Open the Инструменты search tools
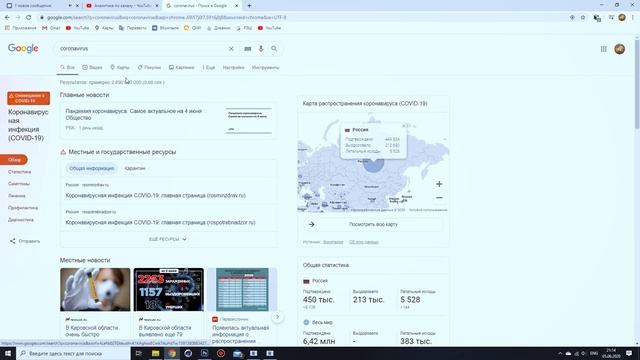640x360 pixels. click(266, 67)
